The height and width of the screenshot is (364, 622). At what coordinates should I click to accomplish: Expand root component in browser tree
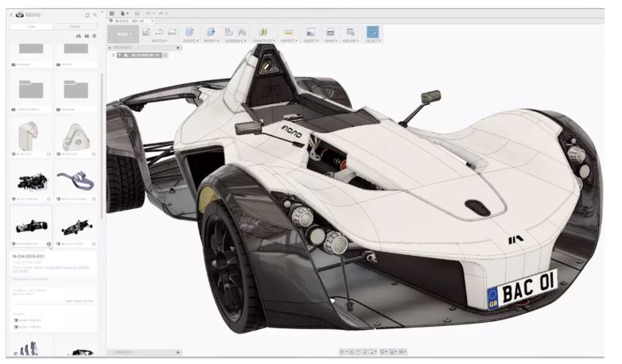(113, 55)
